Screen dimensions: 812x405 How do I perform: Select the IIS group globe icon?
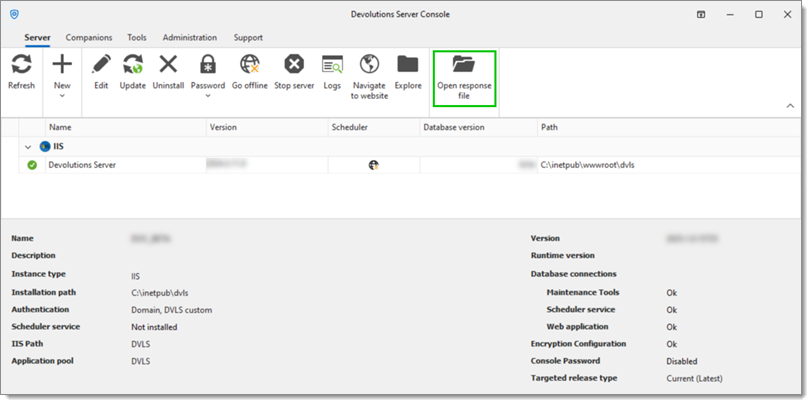(x=45, y=147)
